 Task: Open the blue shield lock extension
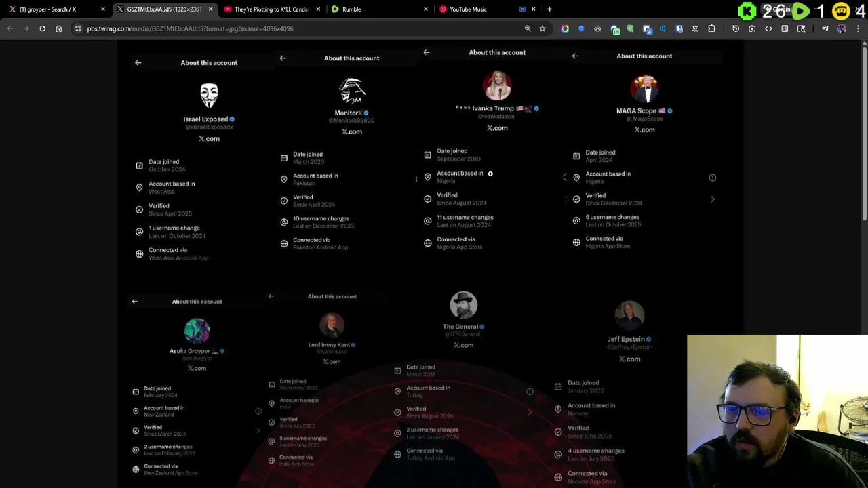tap(679, 28)
